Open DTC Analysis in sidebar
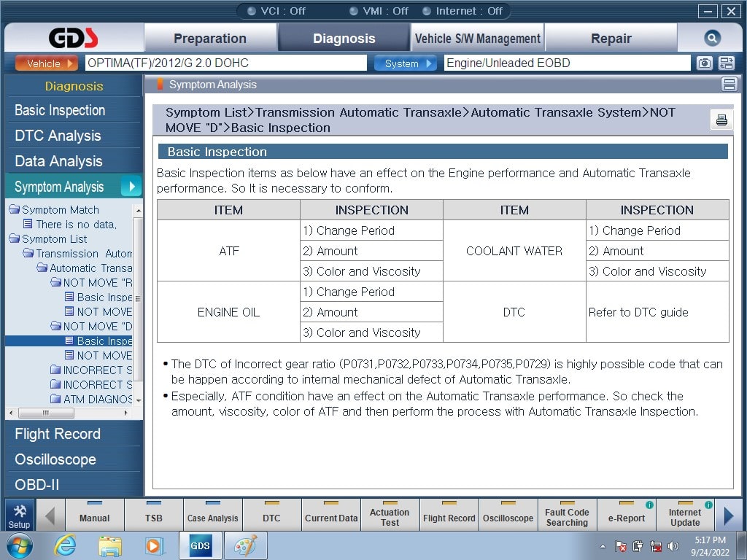Image resolution: width=747 pixels, height=560 pixels. (58, 136)
